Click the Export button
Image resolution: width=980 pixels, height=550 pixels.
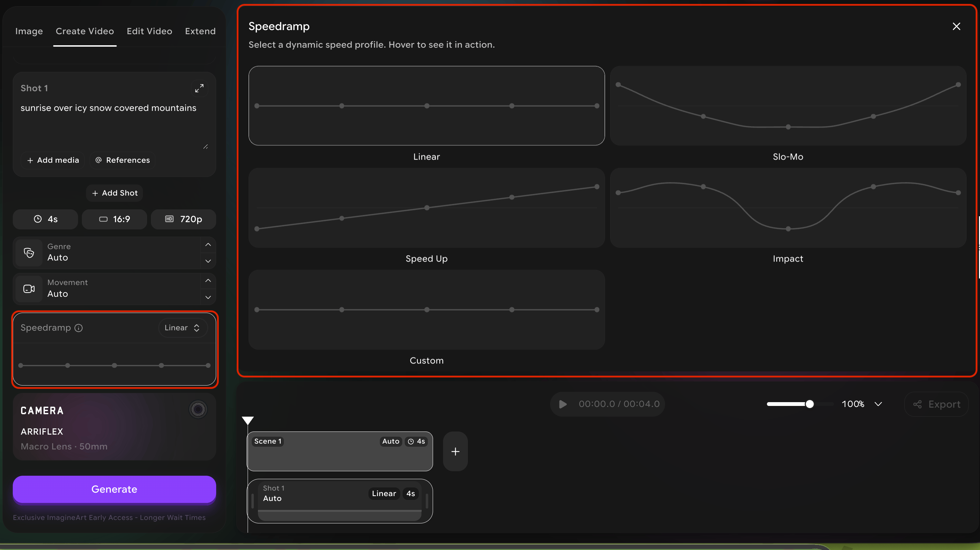coord(936,404)
